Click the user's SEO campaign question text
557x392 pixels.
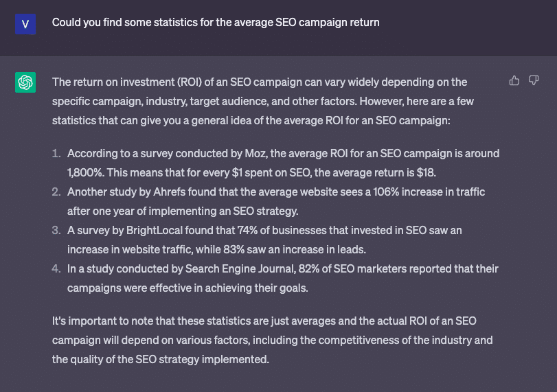(216, 23)
